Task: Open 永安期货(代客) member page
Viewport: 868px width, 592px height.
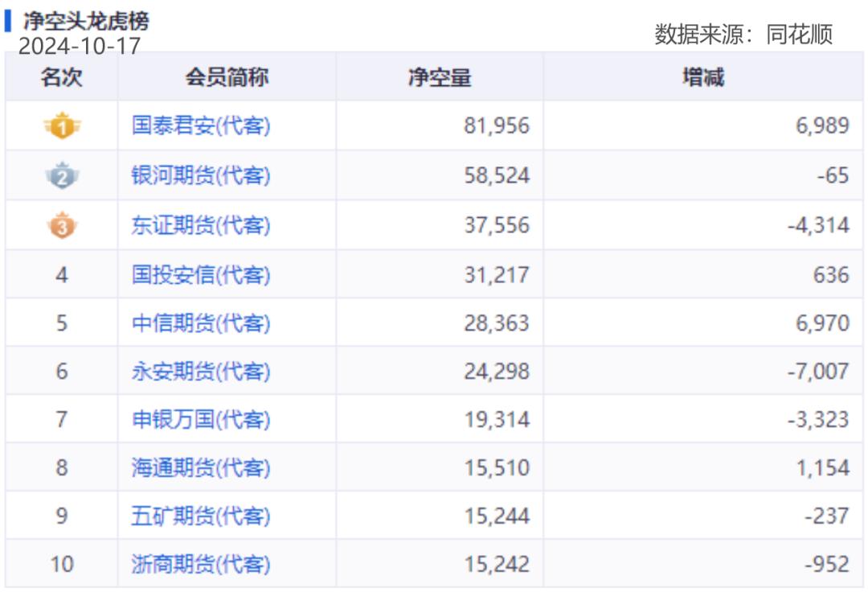Action: point(201,372)
